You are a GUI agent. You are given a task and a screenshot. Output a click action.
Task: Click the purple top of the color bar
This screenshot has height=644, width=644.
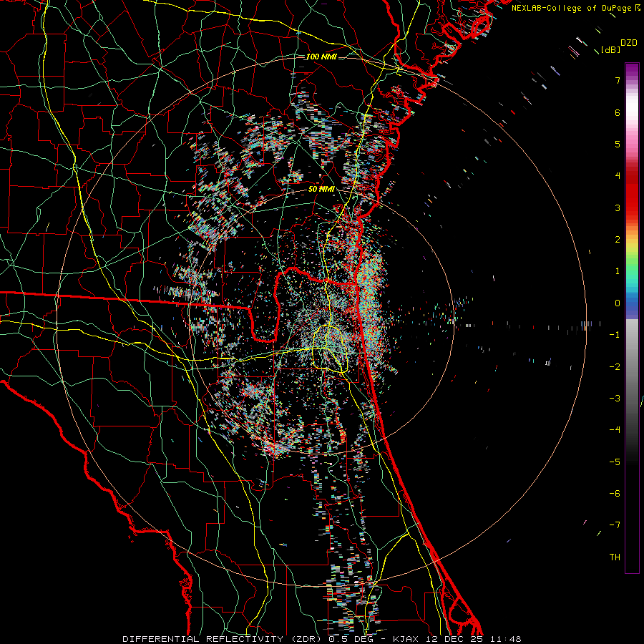(x=632, y=70)
